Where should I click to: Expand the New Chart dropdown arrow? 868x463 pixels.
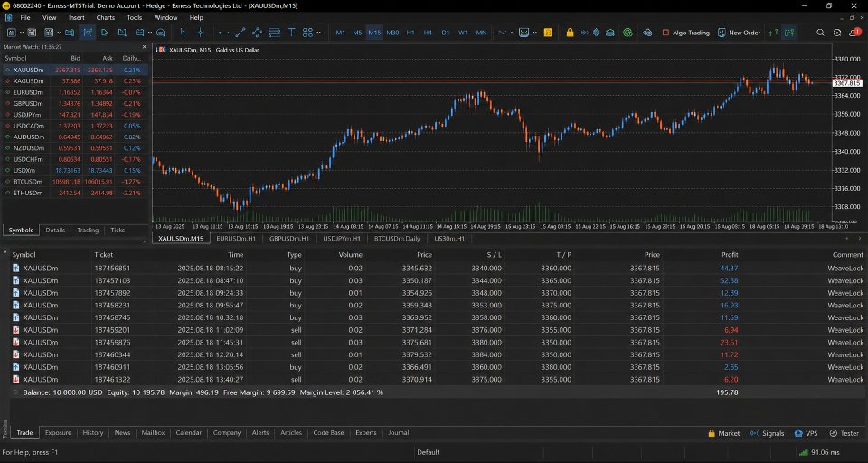[x=22, y=33]
